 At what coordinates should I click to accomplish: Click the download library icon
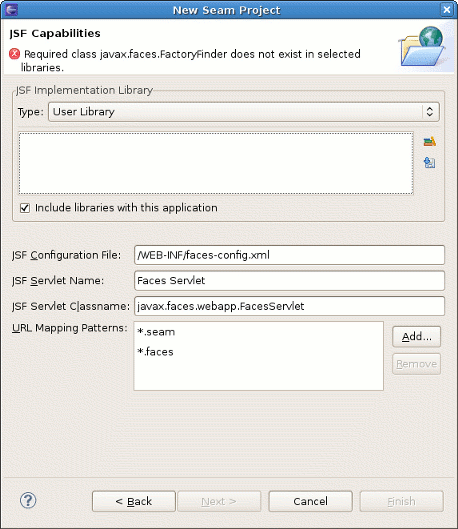pos(429,163)
